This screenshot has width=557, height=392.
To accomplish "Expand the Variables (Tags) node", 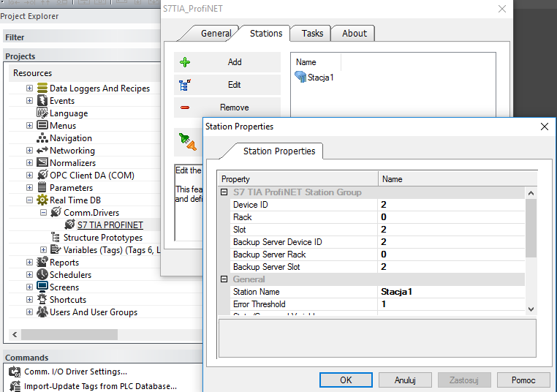I will tap(43, 250).
